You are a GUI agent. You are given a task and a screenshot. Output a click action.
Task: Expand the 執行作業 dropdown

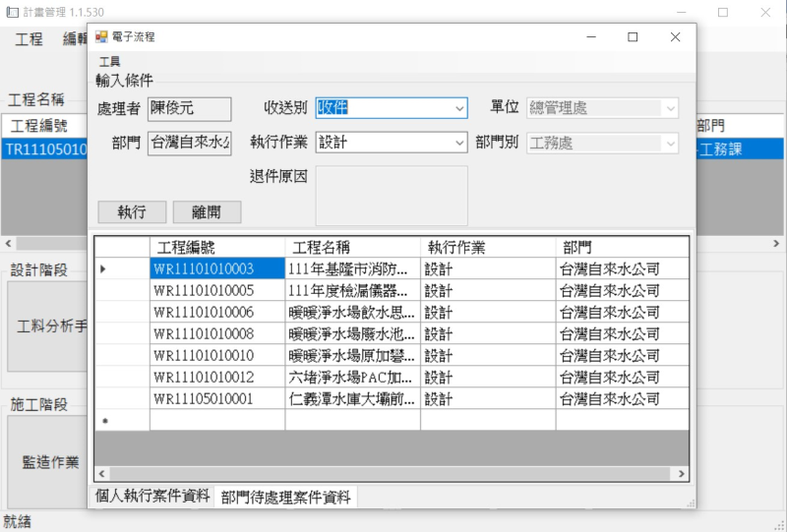point(459,143)
